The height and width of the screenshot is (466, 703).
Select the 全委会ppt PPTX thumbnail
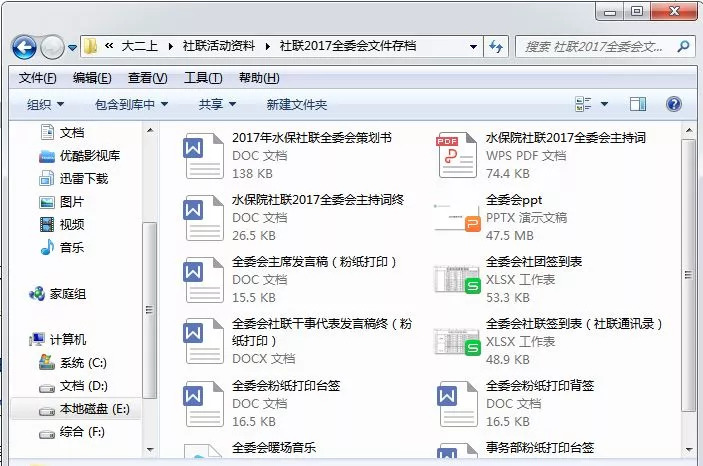tap(457, 218)
